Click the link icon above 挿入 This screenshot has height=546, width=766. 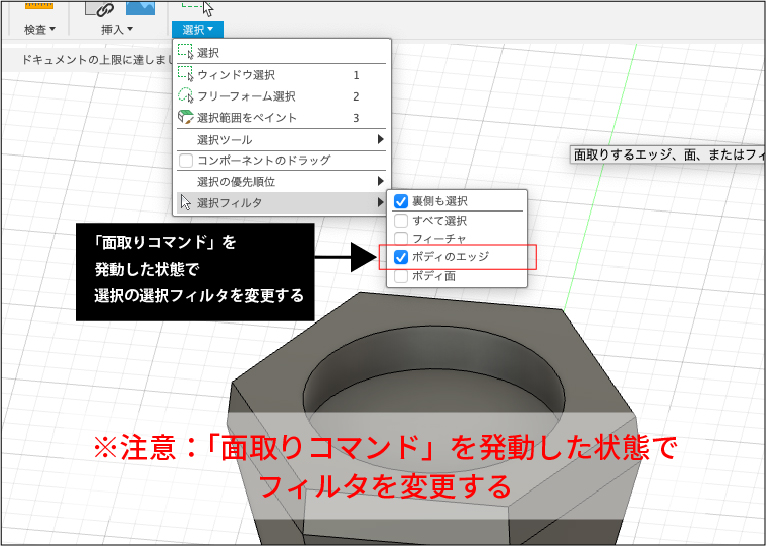tap(99, 8)
